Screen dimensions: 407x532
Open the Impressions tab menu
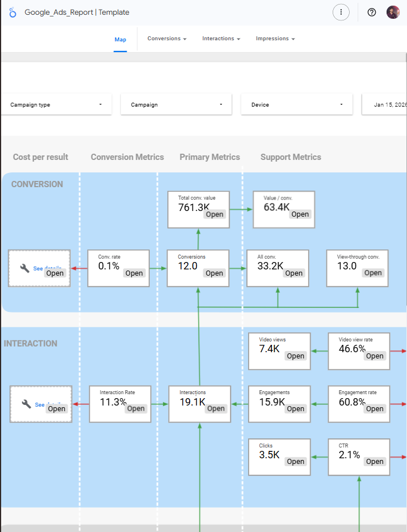tap(275, 39)
